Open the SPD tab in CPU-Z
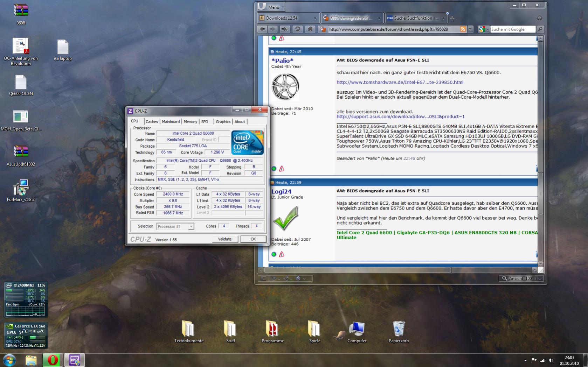Viewport: 588px width, 367px height. 205,122
